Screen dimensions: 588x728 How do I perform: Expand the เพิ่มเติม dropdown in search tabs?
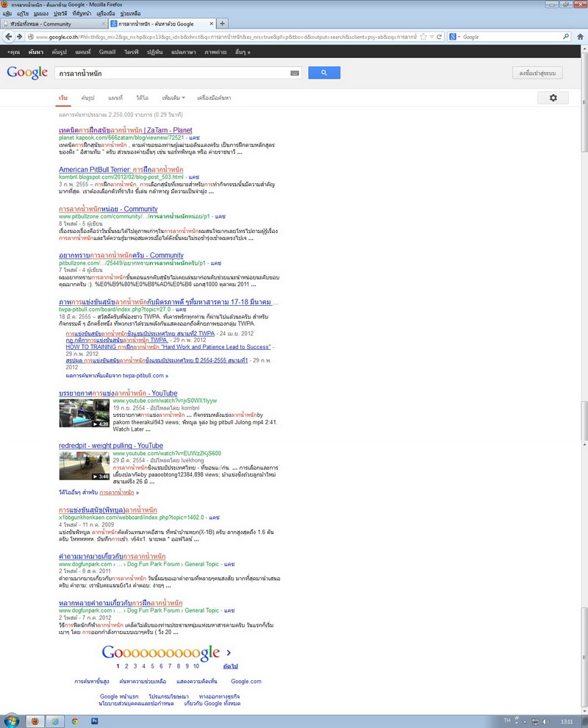tap(173, 98)
